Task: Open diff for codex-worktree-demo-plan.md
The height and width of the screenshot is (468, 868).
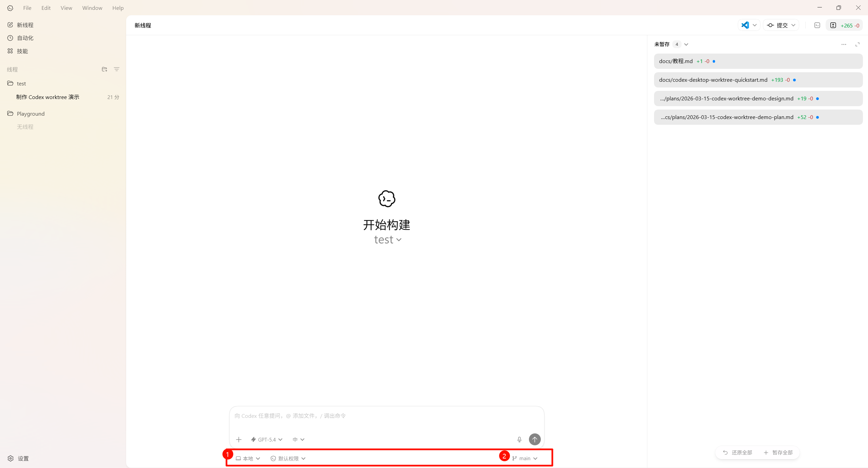Action: tap(758, 117)
